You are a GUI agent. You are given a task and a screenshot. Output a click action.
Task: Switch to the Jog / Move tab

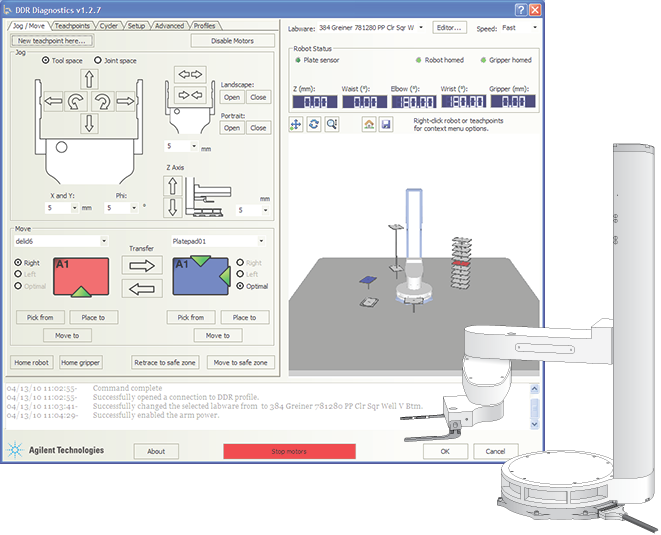[x=29, y=26]
